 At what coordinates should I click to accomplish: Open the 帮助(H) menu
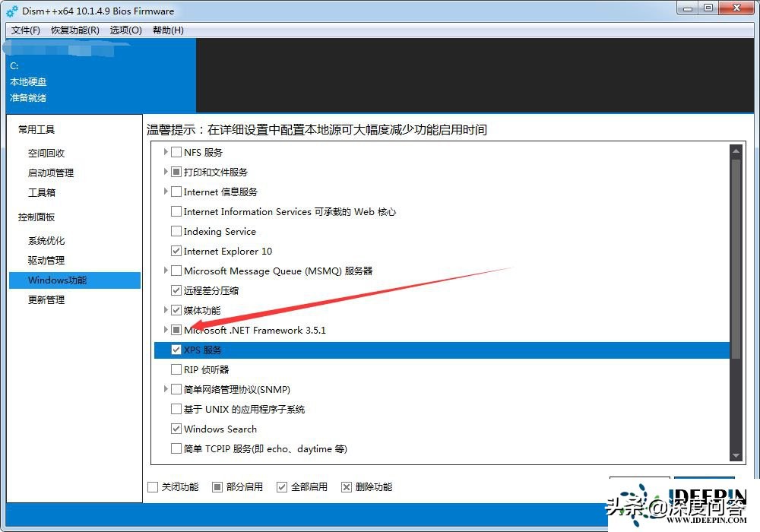click(168, 30)
